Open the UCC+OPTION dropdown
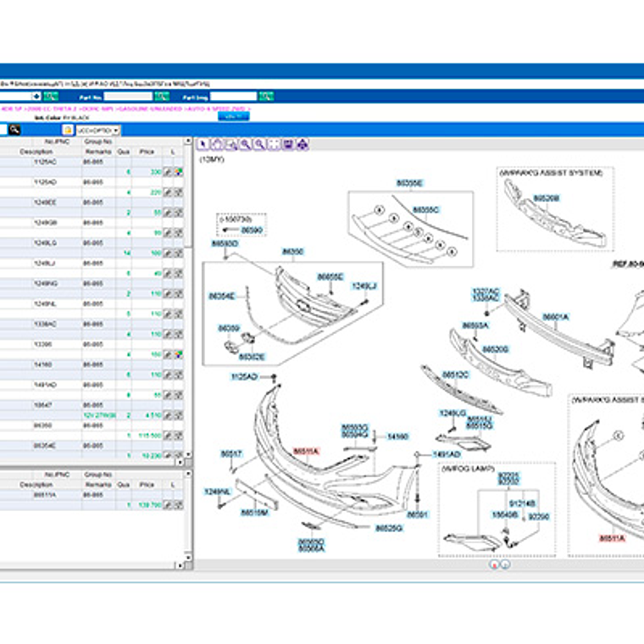Viewport: 644px width, 644px height. coord(97,130)
